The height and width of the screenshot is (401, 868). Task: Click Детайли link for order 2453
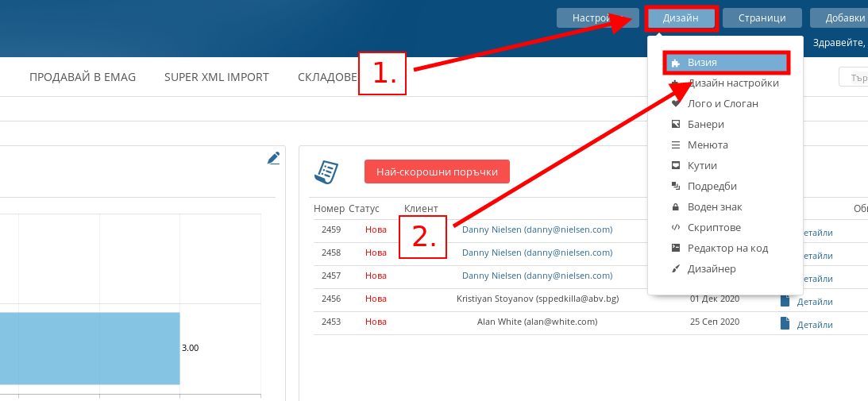815,325
